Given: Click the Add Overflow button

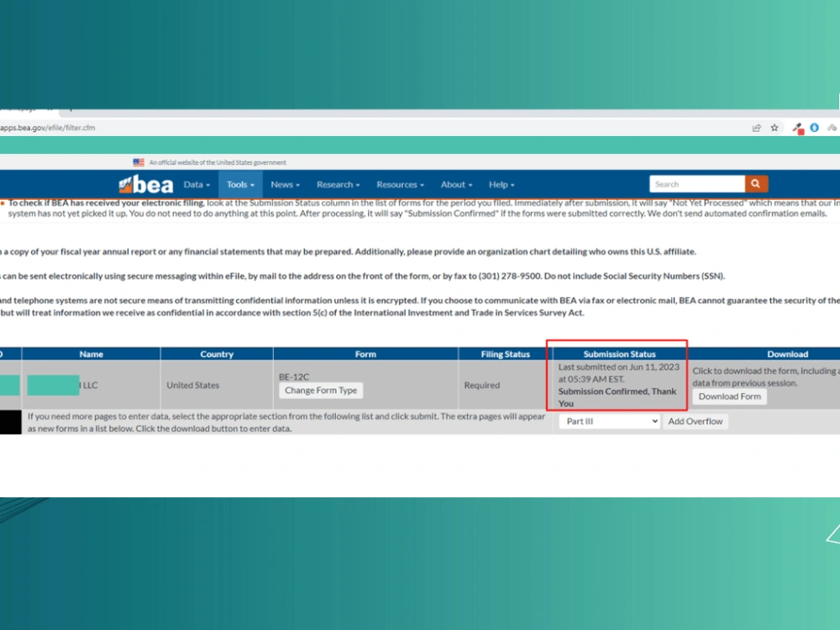Looking at the screenshot, I should pyautogui.click(x=696, y=421).
